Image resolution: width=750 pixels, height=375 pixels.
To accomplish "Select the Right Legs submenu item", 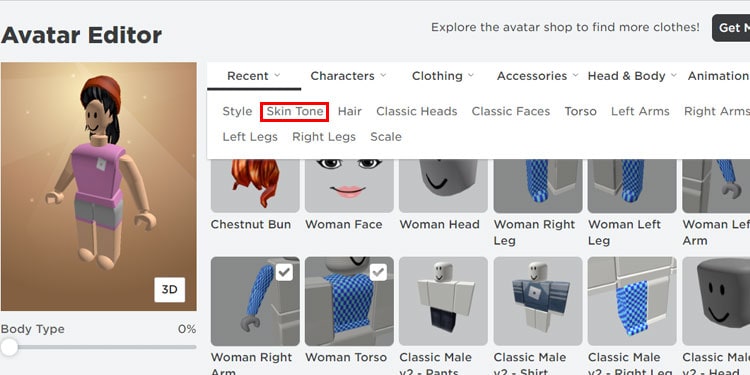I will pyautogui.click(x=324, y=137).
